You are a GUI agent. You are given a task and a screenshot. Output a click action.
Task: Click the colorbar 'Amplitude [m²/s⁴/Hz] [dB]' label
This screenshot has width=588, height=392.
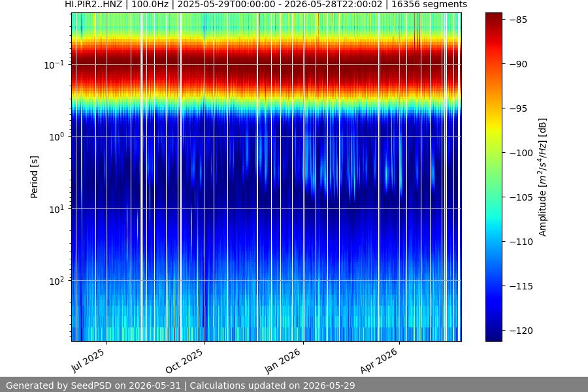pyautogui.click(x=543, y=177)
